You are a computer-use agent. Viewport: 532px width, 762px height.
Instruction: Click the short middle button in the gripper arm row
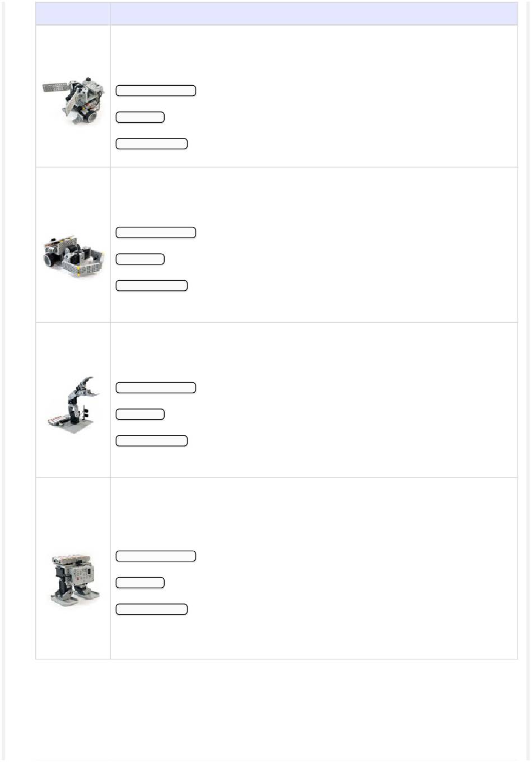coord(140,414)
